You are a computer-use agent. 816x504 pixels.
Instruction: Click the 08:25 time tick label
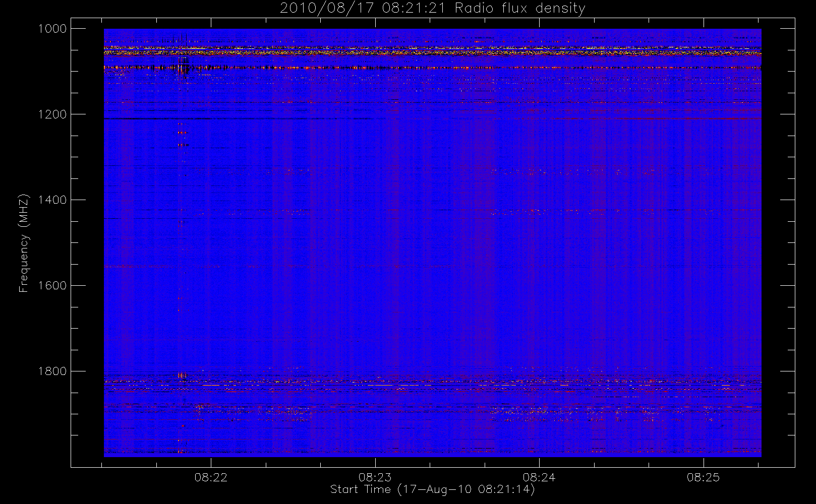703,477
